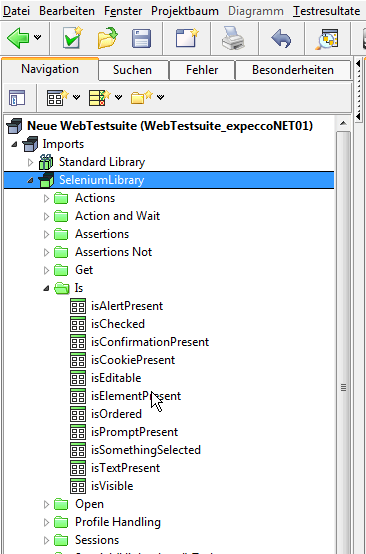Open the Datei menu
This screenshot has height=554, width=366.
pos(17,11)
